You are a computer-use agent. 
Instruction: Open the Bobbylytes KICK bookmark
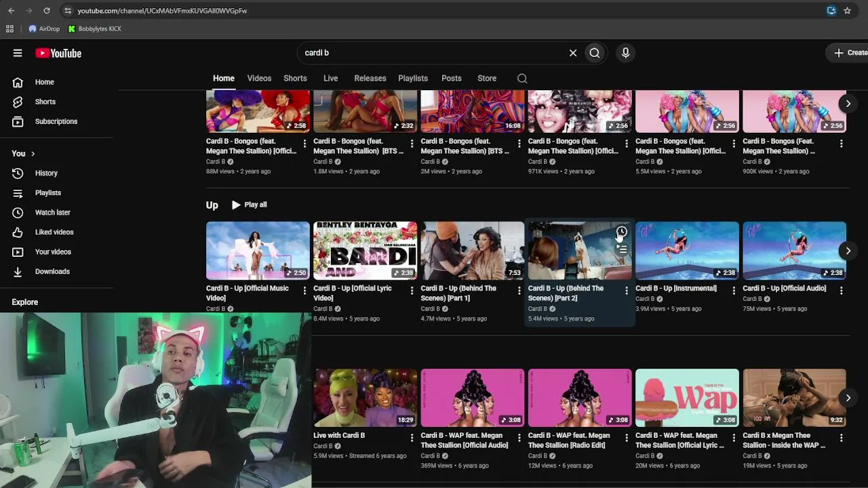(x=95, y=29)
